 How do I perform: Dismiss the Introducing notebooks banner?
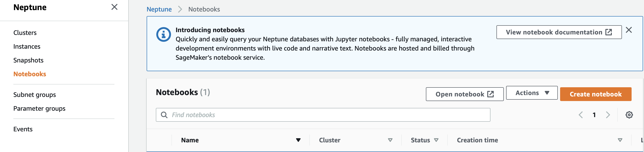[629, 30]
